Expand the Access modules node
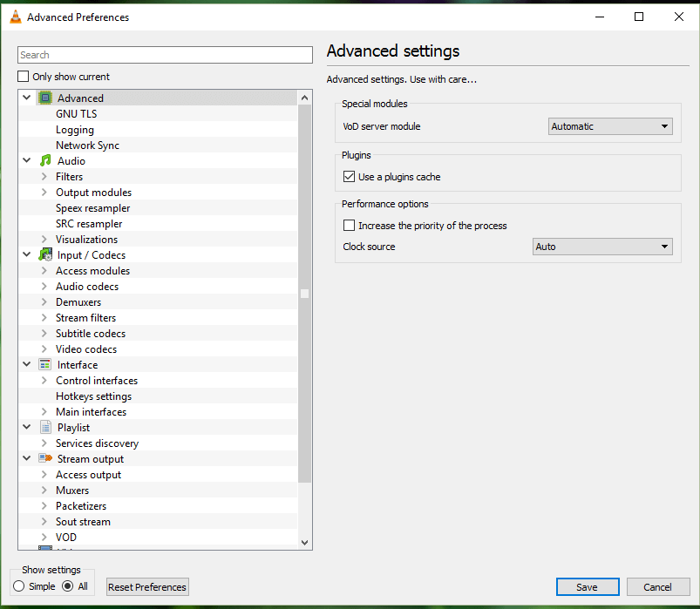Viewport: 700px width, 609px height. 44,271
